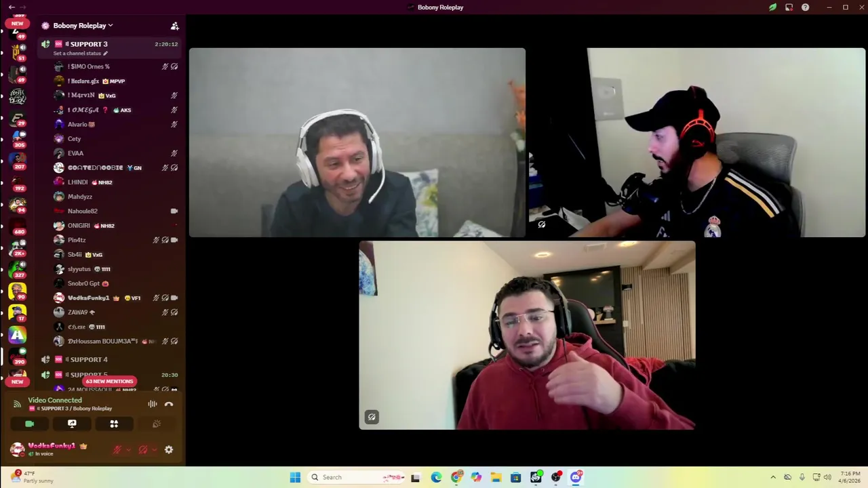Open User Settings gear icon
The image size is (868, 488).
[169, 449]
